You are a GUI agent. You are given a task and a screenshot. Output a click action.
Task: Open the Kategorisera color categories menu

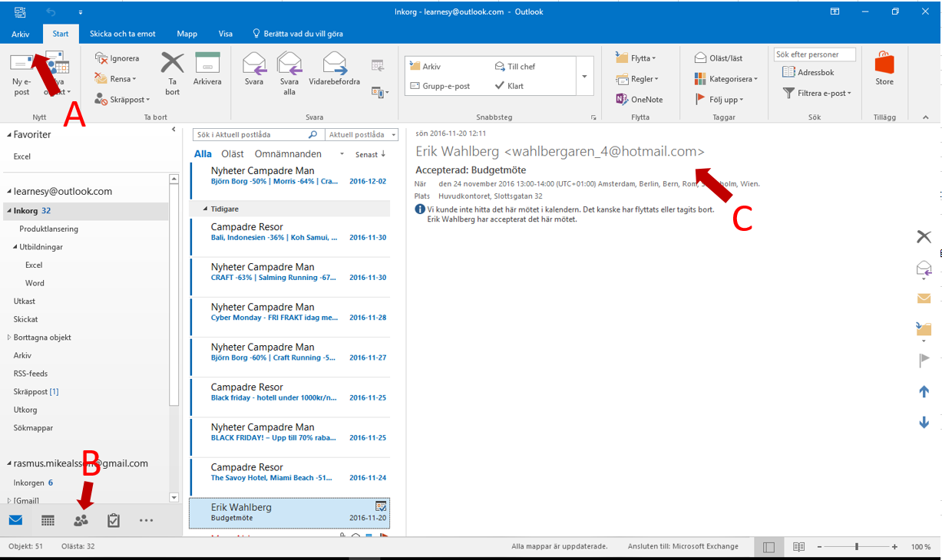726,78
